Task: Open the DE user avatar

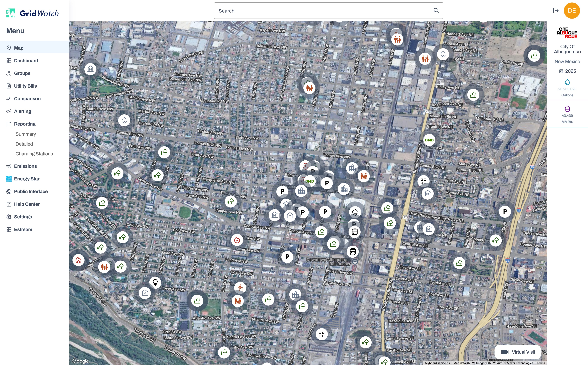Action: 572,11
